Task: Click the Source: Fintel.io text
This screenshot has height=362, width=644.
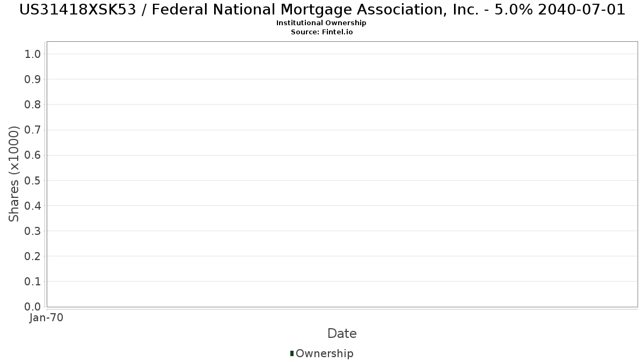Action: click(321, 32)
